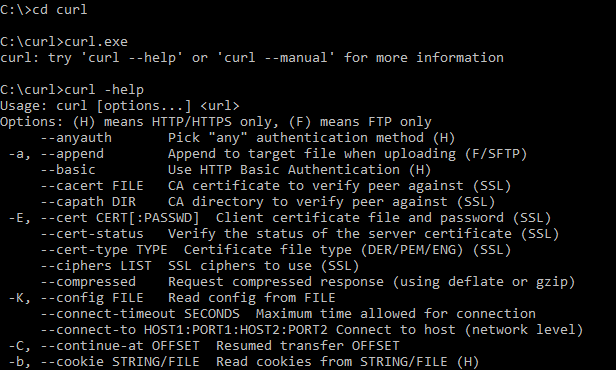Click the '--capath DIR' option
Viewport: 616px width, 370px height.
(x=88, y=202)
